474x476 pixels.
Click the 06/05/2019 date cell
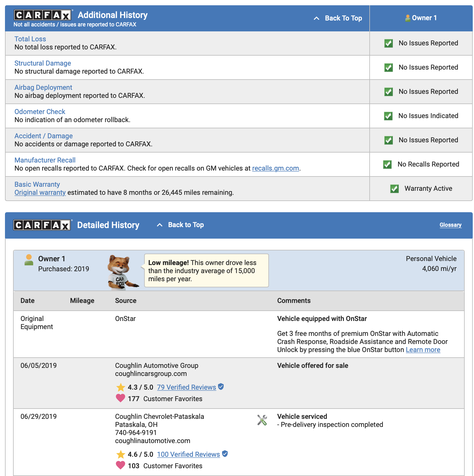click(39, 366)
